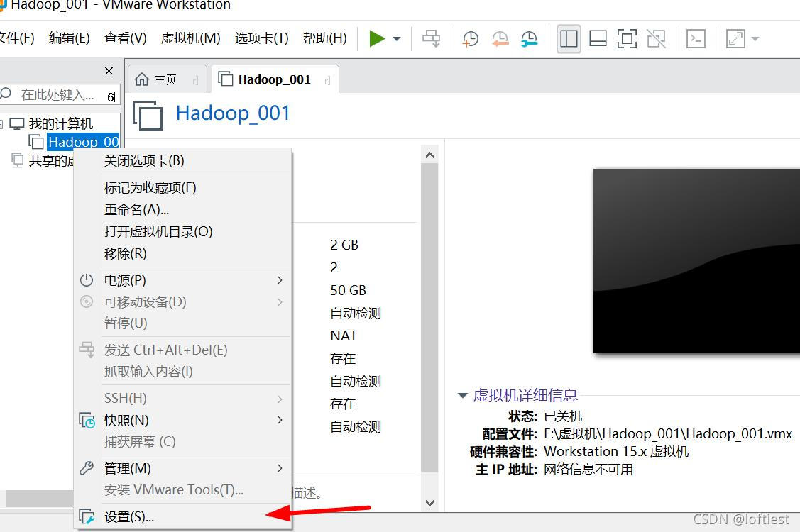Revert to snapshot using the orange arrow clock icon
800x532 pixels.
[x=500, y=39]
